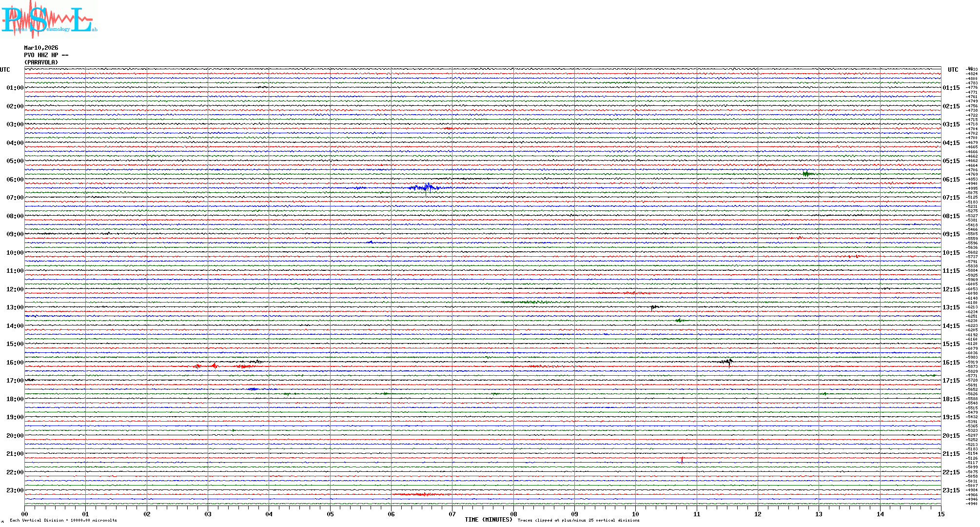Viewport: 980px width, 527px height.
Task: Select the 23:00 hour label on left axis
Action: 15,490
